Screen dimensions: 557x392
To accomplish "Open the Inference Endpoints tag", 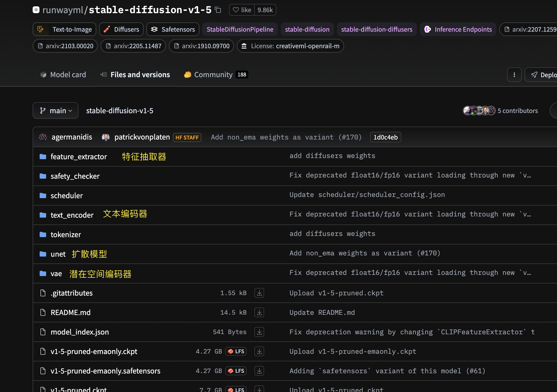I will click(458, 29).
